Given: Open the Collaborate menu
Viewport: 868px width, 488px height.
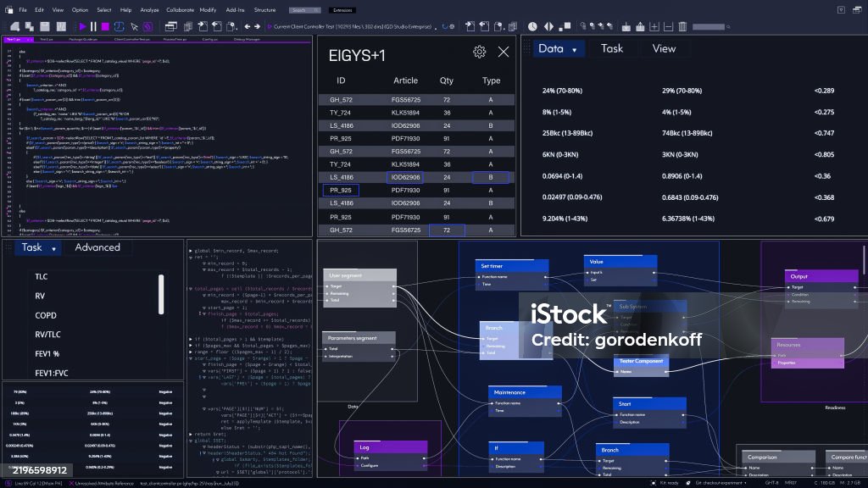Looking at the screenshot, I should click(180, 10).
